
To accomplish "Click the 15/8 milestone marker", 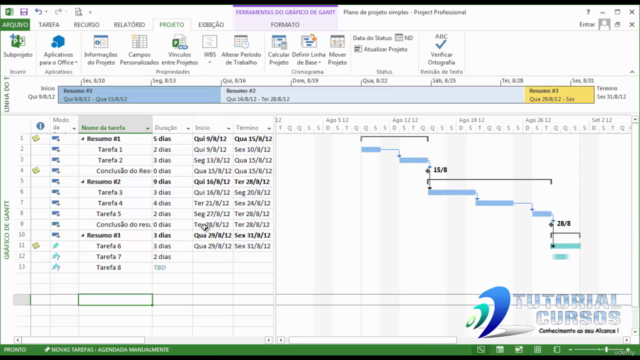I will [x=428, y=170].
